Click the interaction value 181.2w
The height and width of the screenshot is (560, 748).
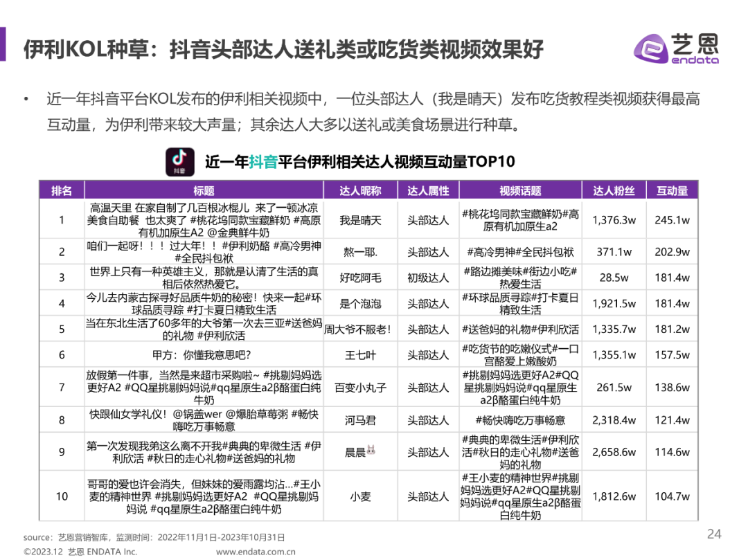coord(672,329)
